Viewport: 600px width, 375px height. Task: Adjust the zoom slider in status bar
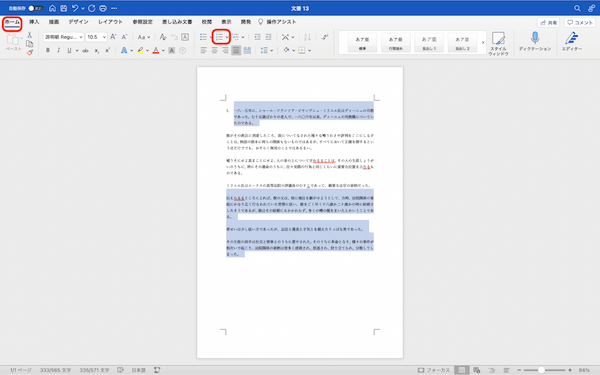[542, 370]
